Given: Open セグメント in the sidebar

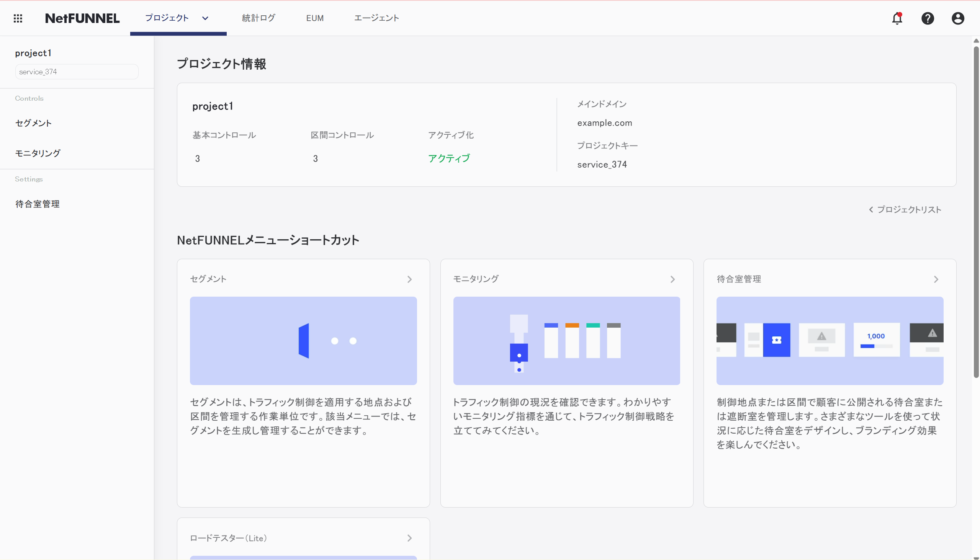Looking at the screenshot, I should [x=33, y=123].
